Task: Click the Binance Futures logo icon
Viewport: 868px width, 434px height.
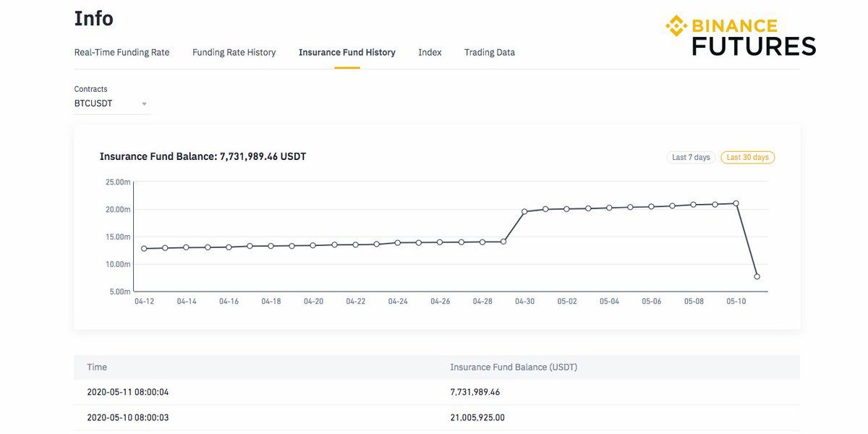Action: coord(676,26)
